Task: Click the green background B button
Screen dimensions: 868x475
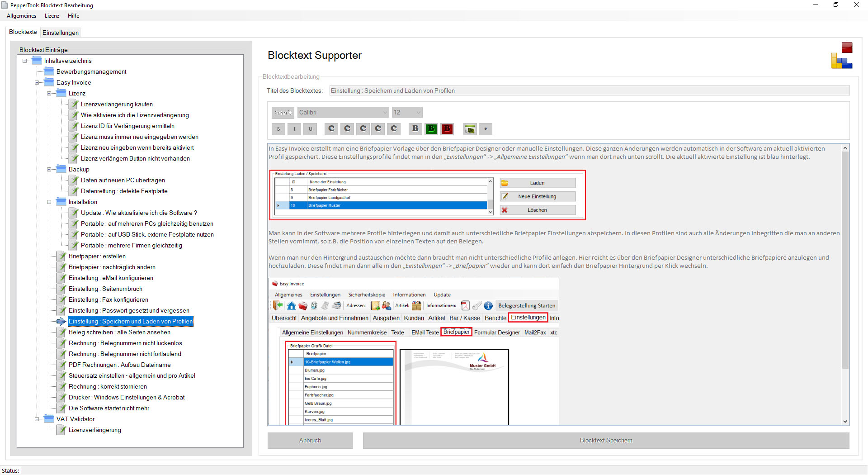Action: point(431,129)
